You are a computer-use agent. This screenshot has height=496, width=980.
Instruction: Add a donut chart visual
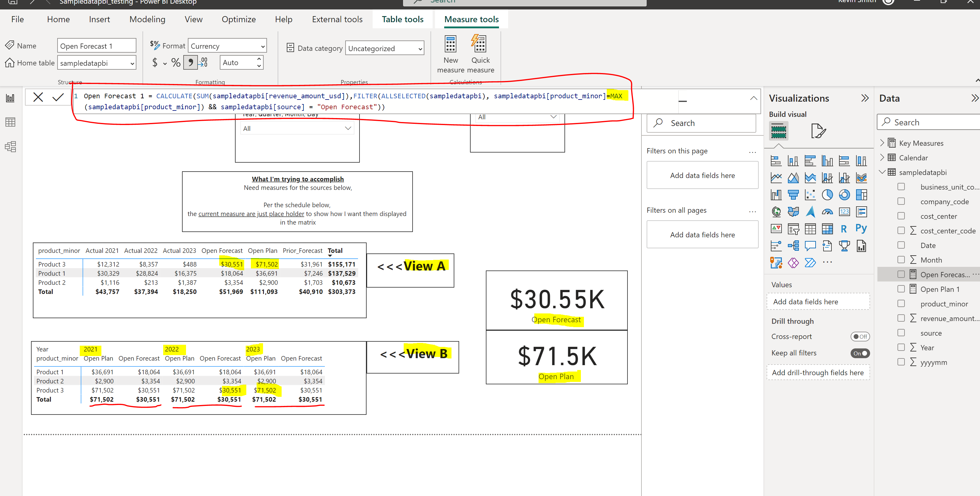(844, 195)
